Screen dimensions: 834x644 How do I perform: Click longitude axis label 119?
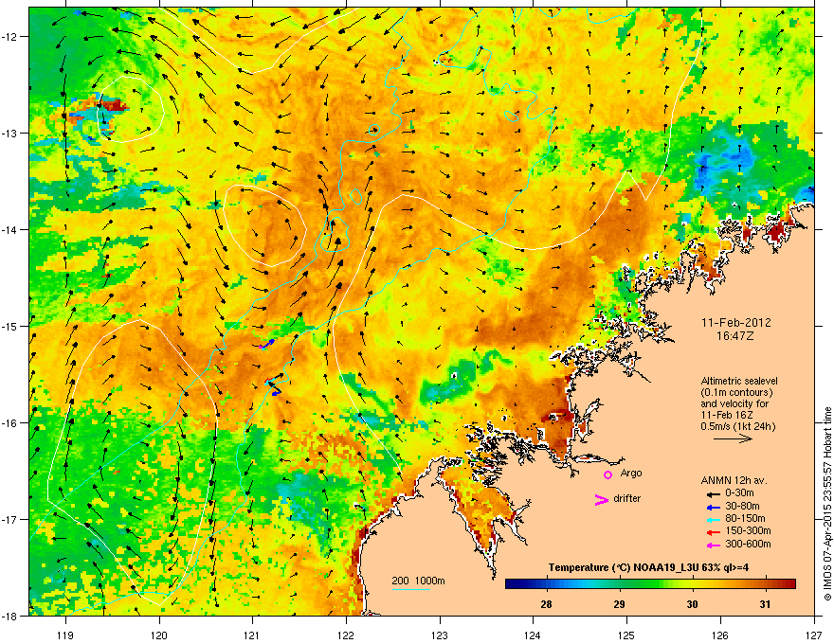[x=65, y=635]
